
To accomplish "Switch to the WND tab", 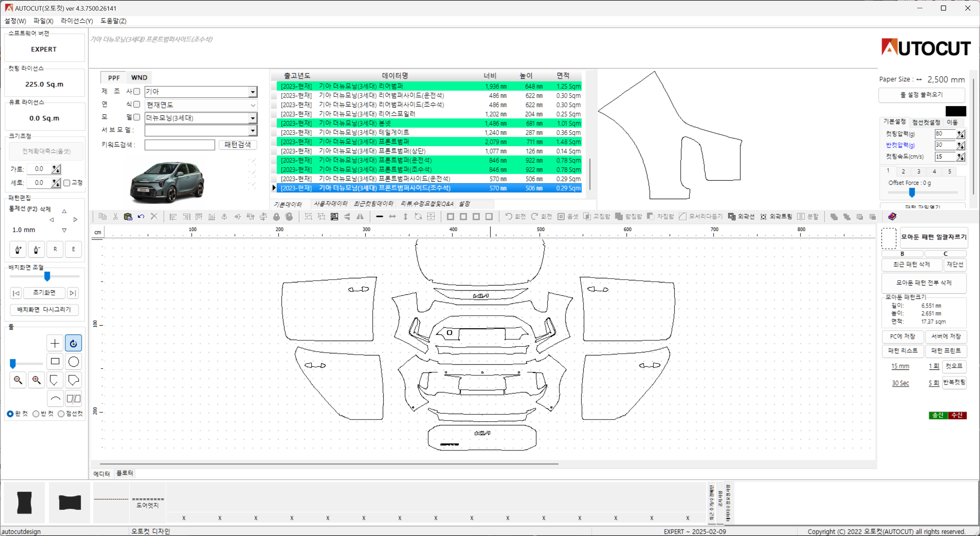I will point(139,77).
